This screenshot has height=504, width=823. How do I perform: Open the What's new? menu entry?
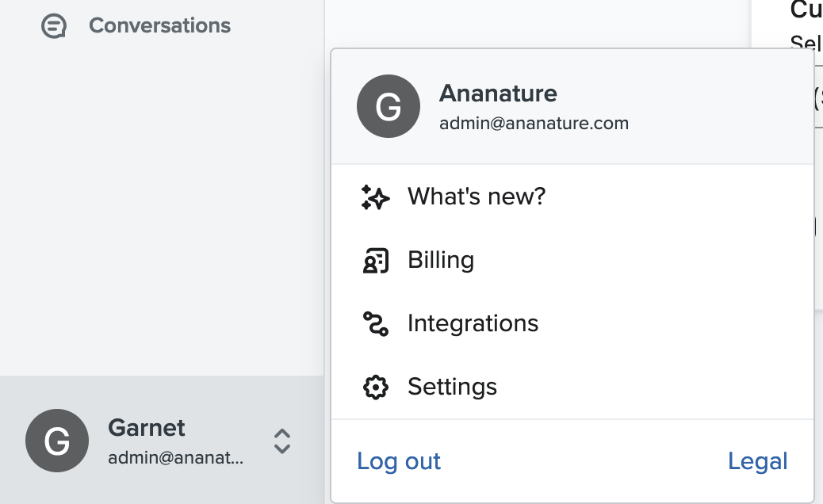pos(477,197)
